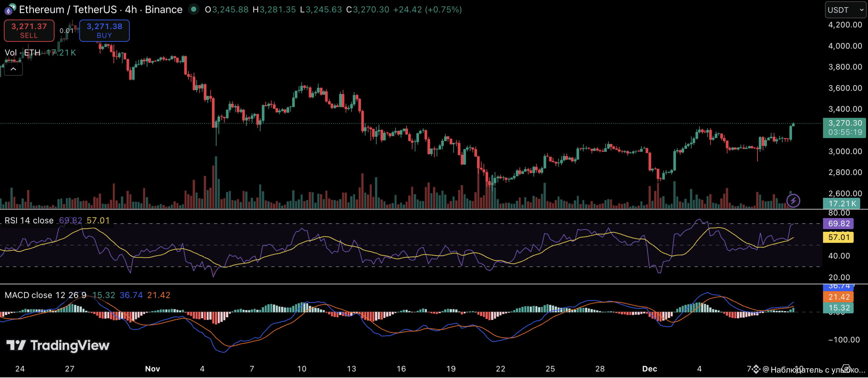
Task: Click the TradingView logo
Action: point(58,345)
